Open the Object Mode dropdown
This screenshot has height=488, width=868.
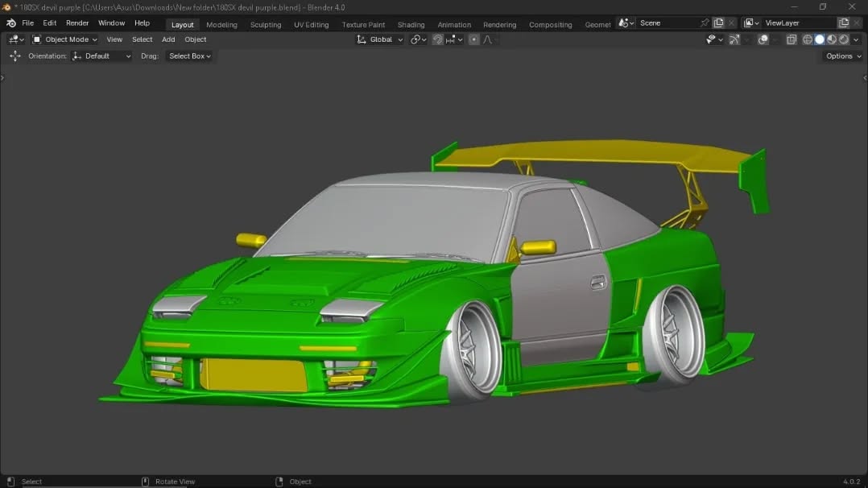(64, 39)
